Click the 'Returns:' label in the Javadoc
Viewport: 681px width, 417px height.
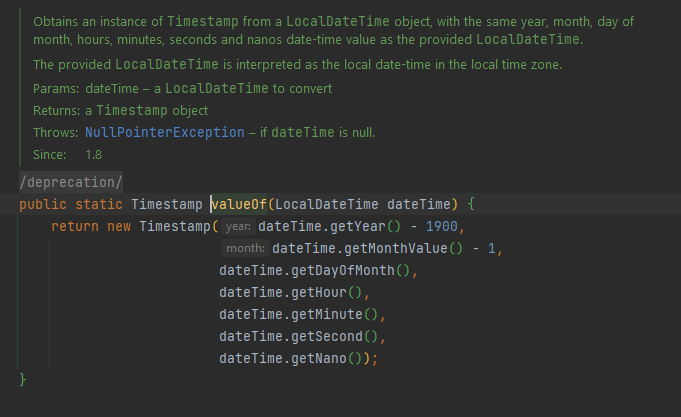coord(56,111)
